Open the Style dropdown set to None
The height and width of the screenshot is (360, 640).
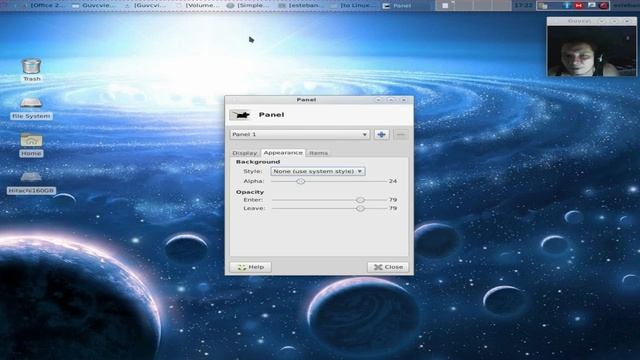click(x=318, y=171)
